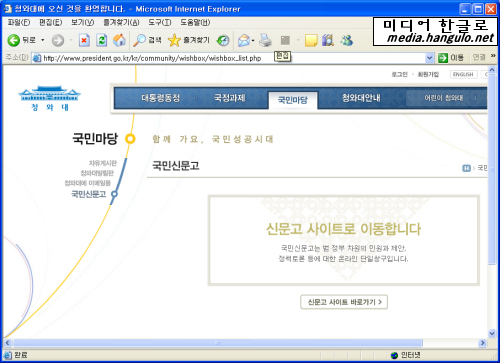This screenshot has width=500, height=363.
Task: Click the 청와대 Blue House logo
Action: pyautogui.click(x=49, y=98)
